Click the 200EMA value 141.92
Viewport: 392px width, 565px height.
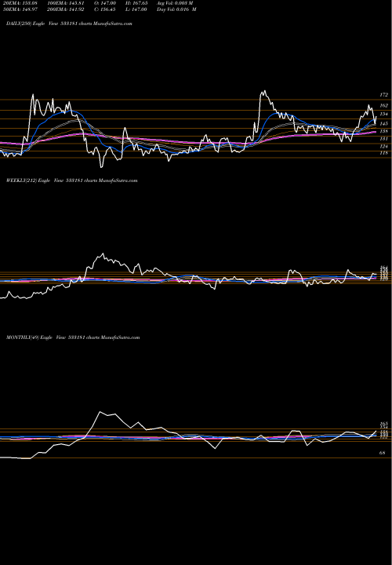[65, 9]
